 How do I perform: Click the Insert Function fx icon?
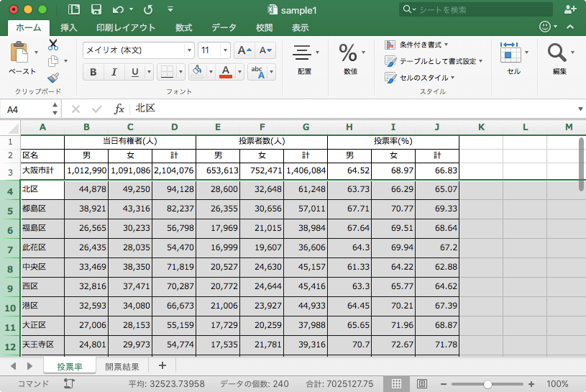[x=119, y=109]
